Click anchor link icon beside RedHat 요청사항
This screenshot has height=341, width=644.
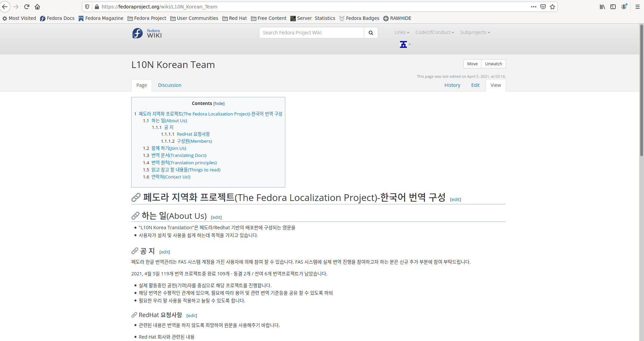(134, 315)
